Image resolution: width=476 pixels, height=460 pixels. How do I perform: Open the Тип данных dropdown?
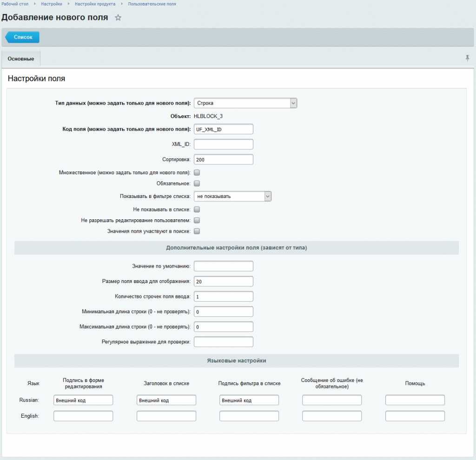click(x=245, y=103)
